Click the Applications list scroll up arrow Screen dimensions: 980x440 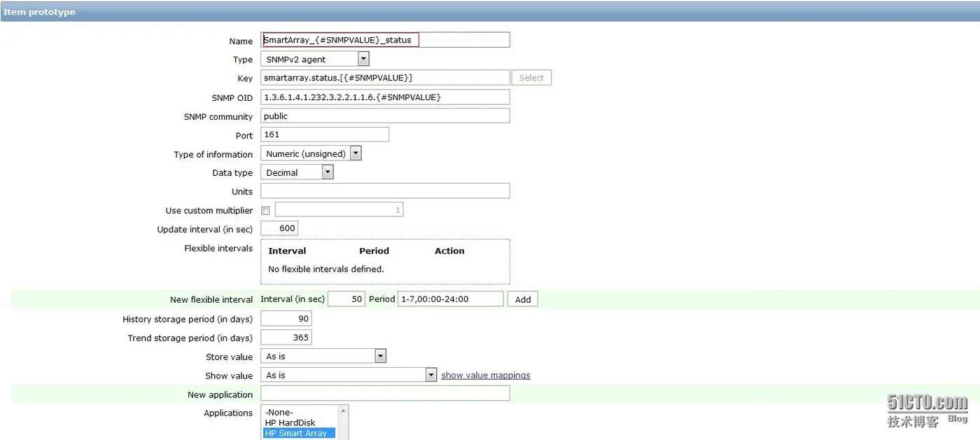pyautogui.click(x=342, y=411)
